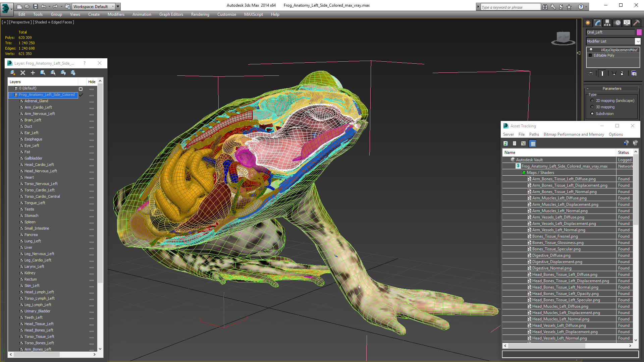Click Remove Modifier trash icon
Screen dimensions: 644x362
point(622,73)
